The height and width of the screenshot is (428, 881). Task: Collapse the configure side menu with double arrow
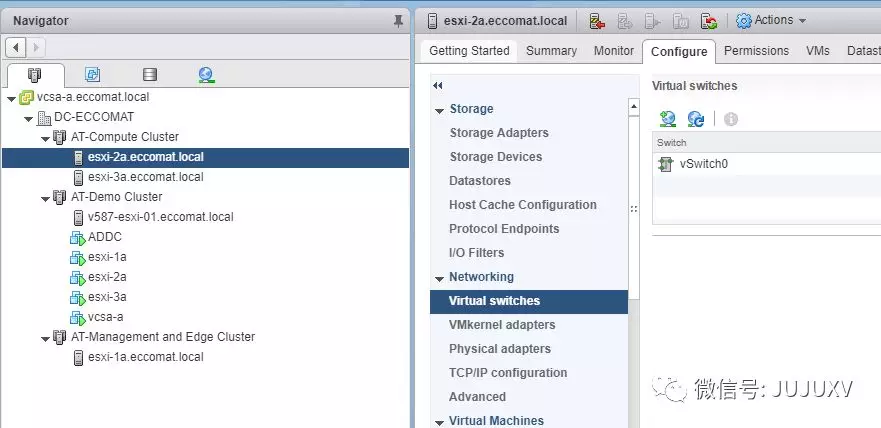(438, 86)
